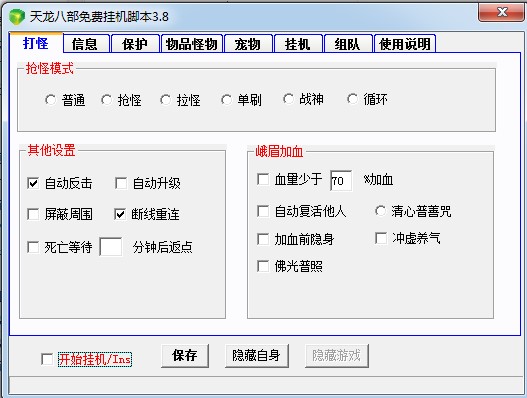
Task: Select the 抢怪 mode radio button
Action: click(107, 100)
